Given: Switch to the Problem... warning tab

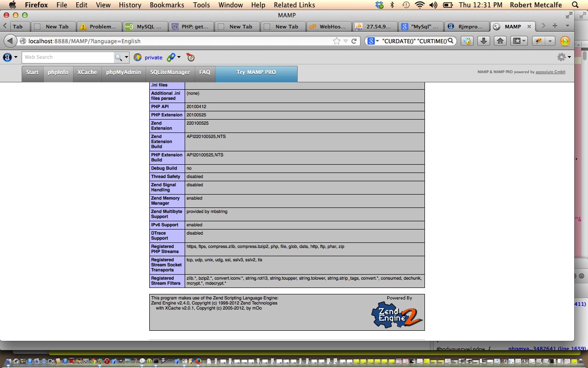Looking at the screenshot, I should [98, 26].
